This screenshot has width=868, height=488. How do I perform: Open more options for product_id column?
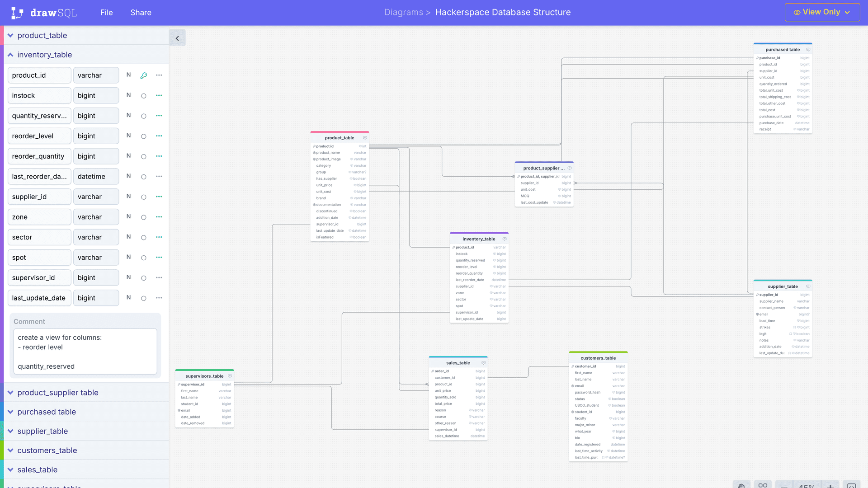[159, 75]
